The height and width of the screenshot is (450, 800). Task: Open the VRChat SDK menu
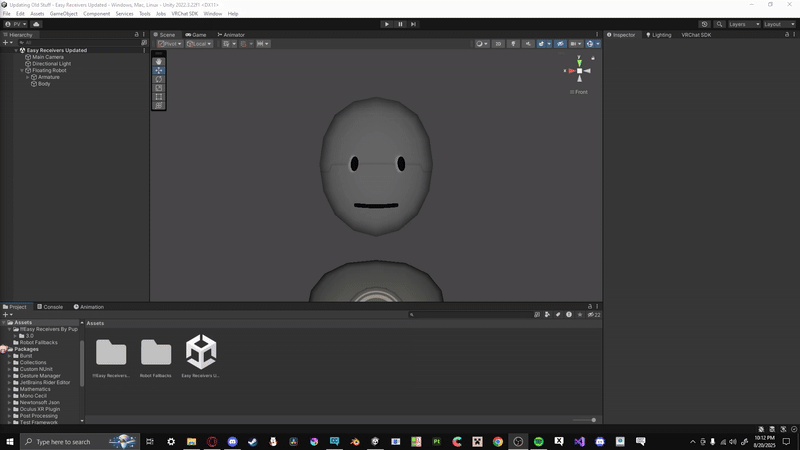click(x=184, y=14)
